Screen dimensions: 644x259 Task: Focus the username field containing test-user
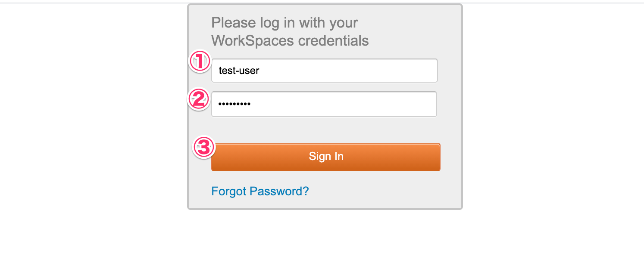[x=324, y=71]
